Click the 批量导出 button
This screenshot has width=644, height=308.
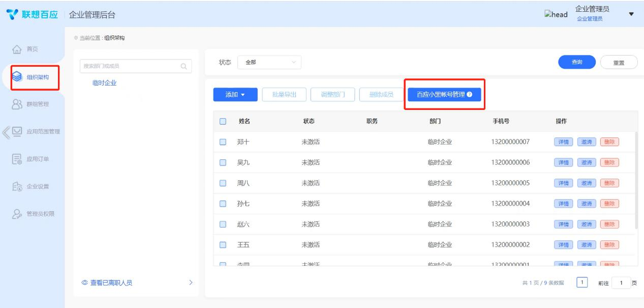pos(285,95)
